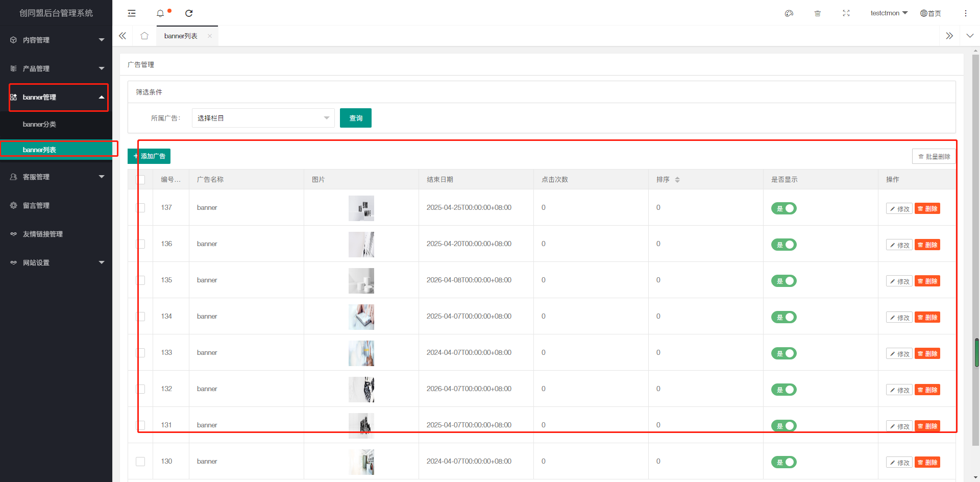Toggle 是否显示 switch for row 136
Viewport: 980px width, 482px height.
point(784,245)
